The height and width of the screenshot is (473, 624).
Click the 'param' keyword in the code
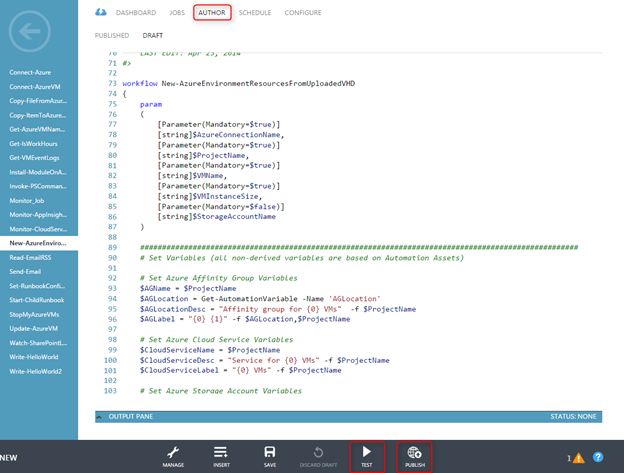click(151, 104)
